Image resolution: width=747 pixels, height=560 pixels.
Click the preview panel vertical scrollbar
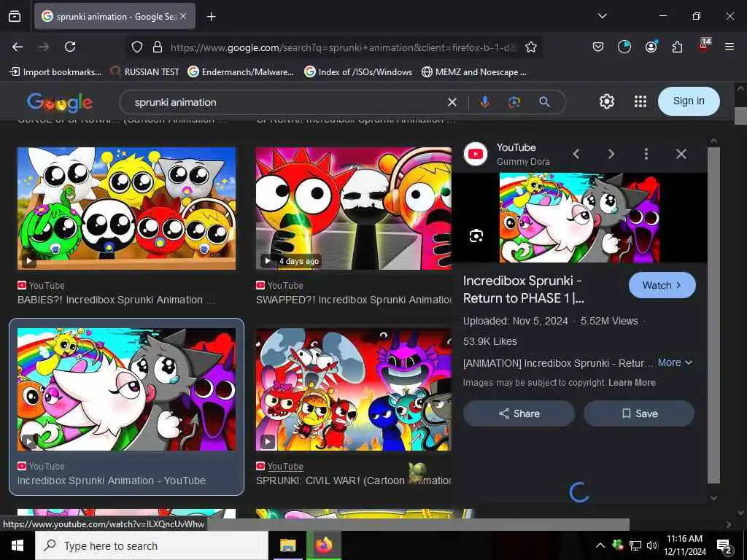coord(713,314)
